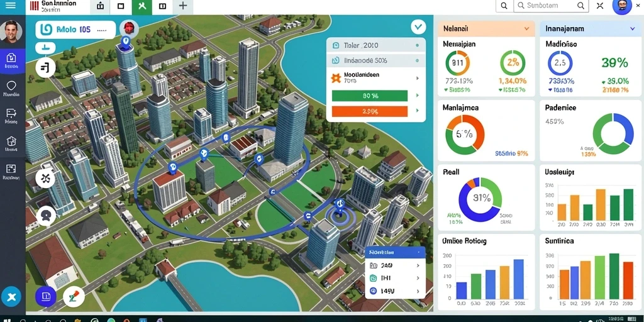Open the cube icon in left sidebar

pos(11,144)
